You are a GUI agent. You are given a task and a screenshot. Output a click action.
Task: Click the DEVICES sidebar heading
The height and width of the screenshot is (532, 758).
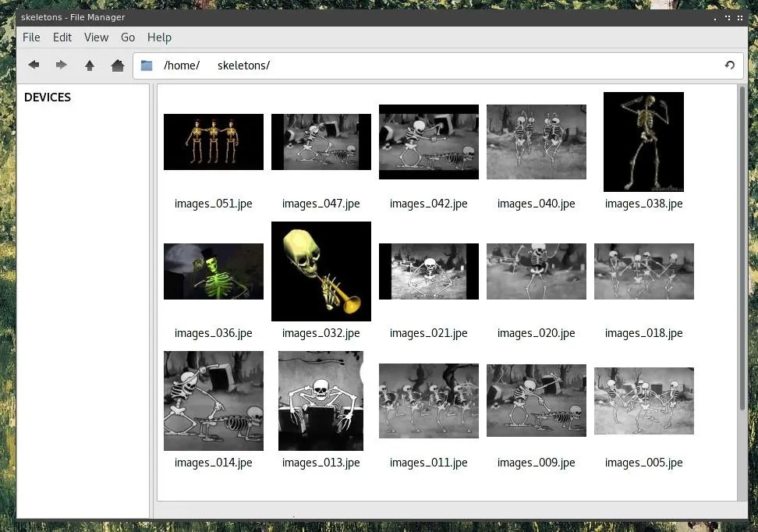(x=48, y=98)
